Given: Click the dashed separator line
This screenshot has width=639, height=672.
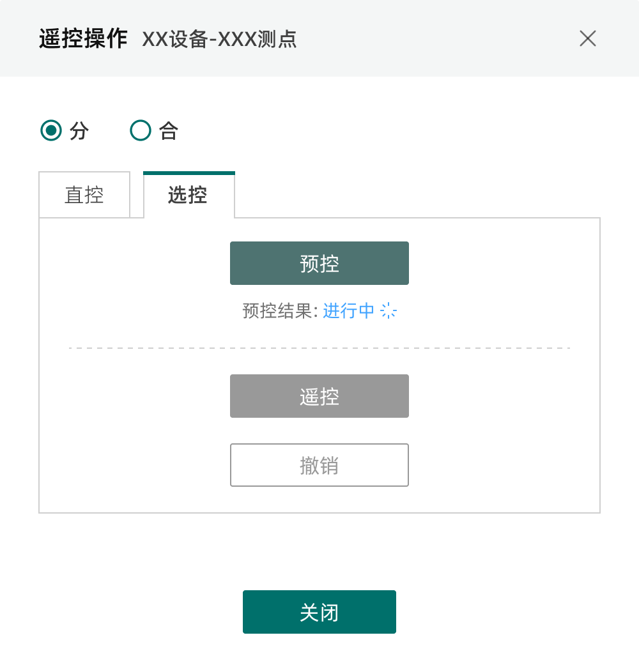Looking at the screenshot, I should pos(319,348).
